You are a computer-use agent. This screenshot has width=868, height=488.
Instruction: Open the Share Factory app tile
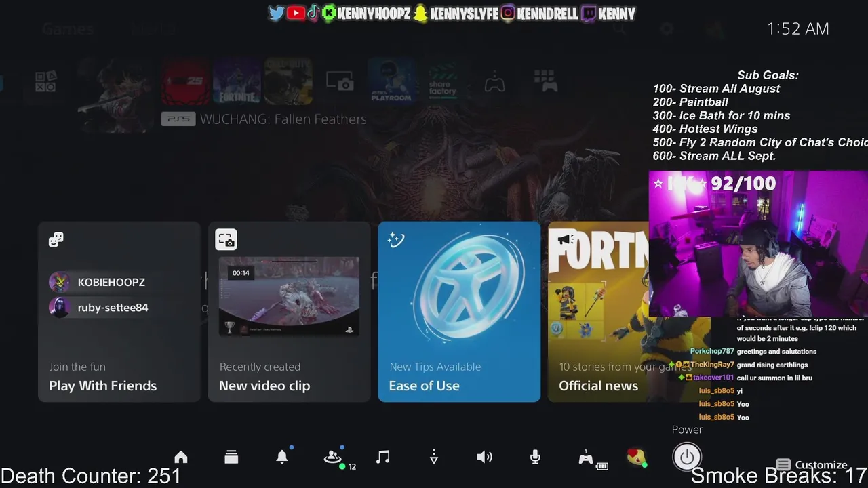coord(443,81)
